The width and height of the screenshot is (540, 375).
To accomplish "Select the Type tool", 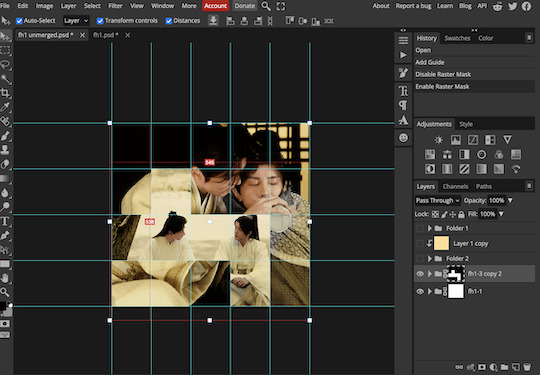I will (x=6, y=221).
